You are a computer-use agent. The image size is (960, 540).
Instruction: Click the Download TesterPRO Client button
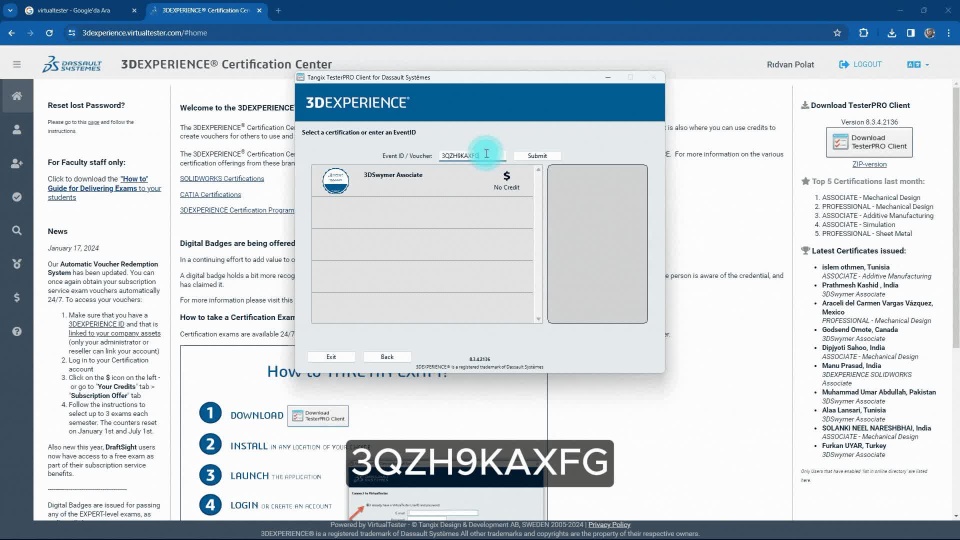coord(869,142)
